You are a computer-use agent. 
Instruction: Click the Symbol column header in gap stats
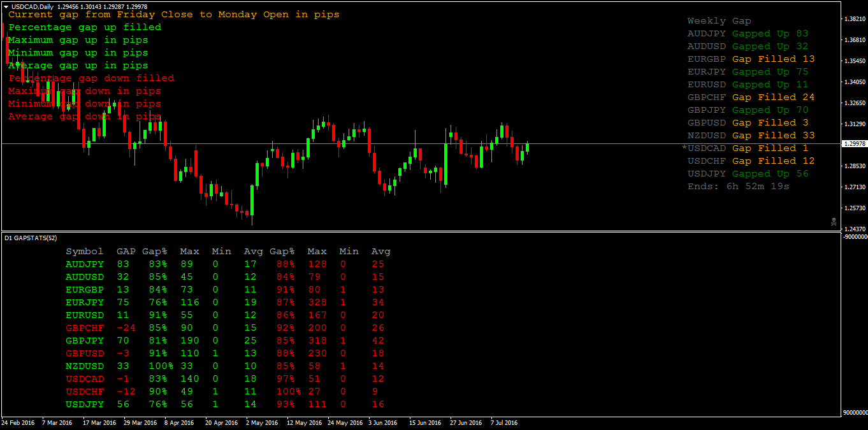point(85,251)
